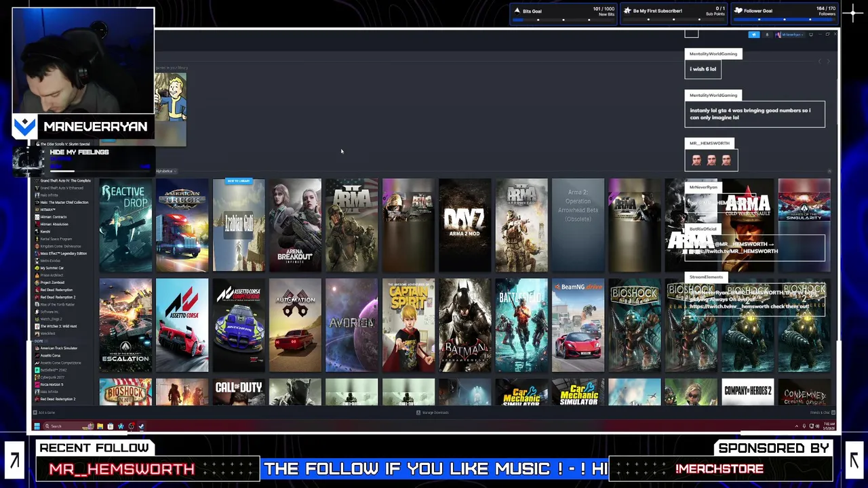Select Metro Exodus in the sidebar
This screenshot has height=488, width=868.
pyautogui.click(x=47, y=261)
